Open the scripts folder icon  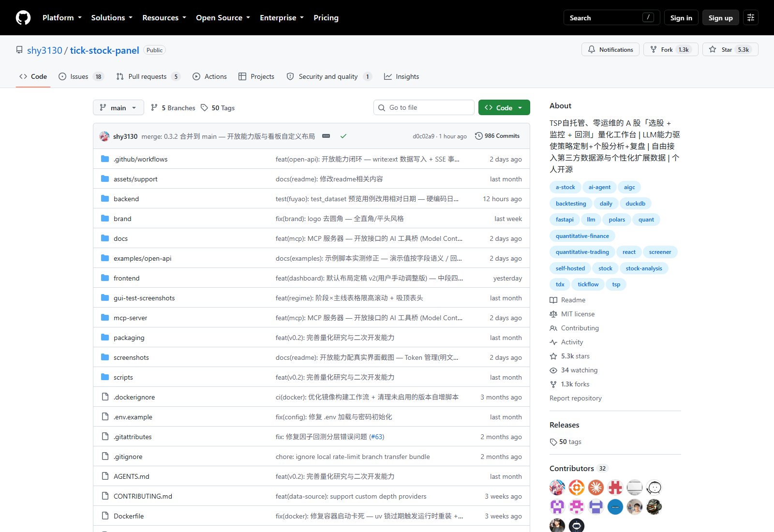(x=105, y=377)
